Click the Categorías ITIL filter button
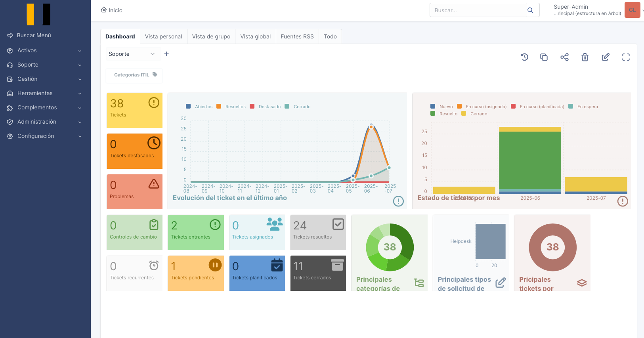This screenshot has height=338, width=644. [x=135, y=75]
